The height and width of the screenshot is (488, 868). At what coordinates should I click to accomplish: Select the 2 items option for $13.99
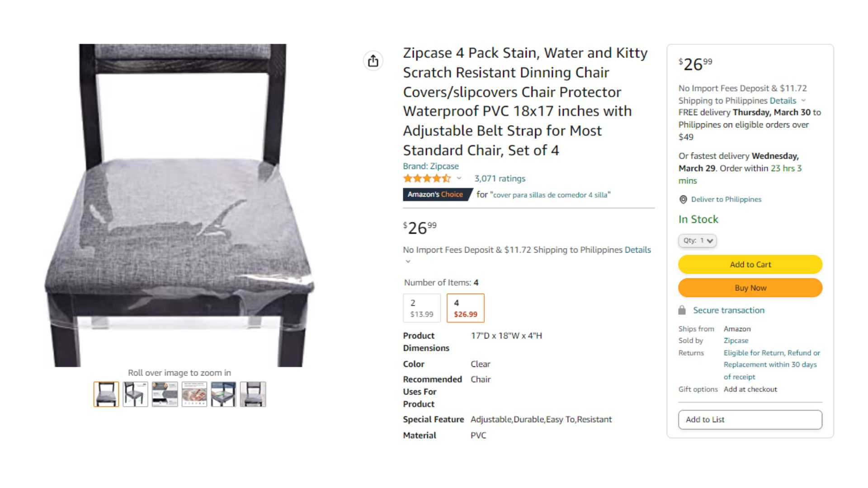click(422, 308)
